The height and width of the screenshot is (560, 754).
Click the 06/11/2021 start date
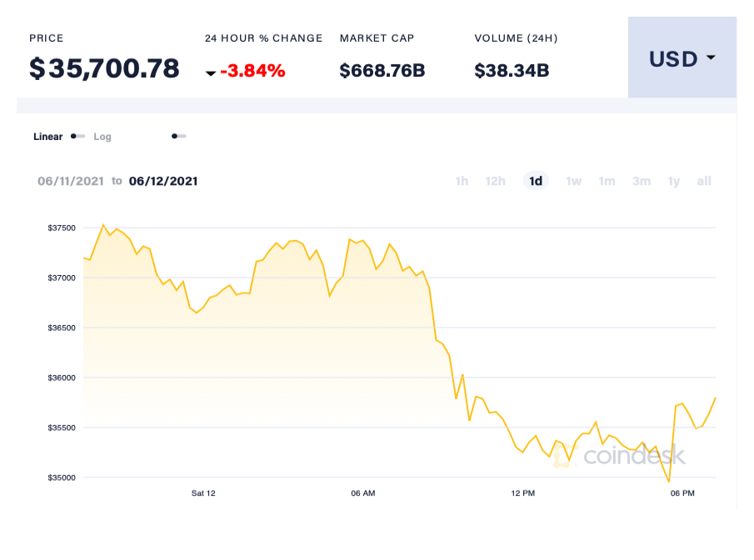pos(71,181)
